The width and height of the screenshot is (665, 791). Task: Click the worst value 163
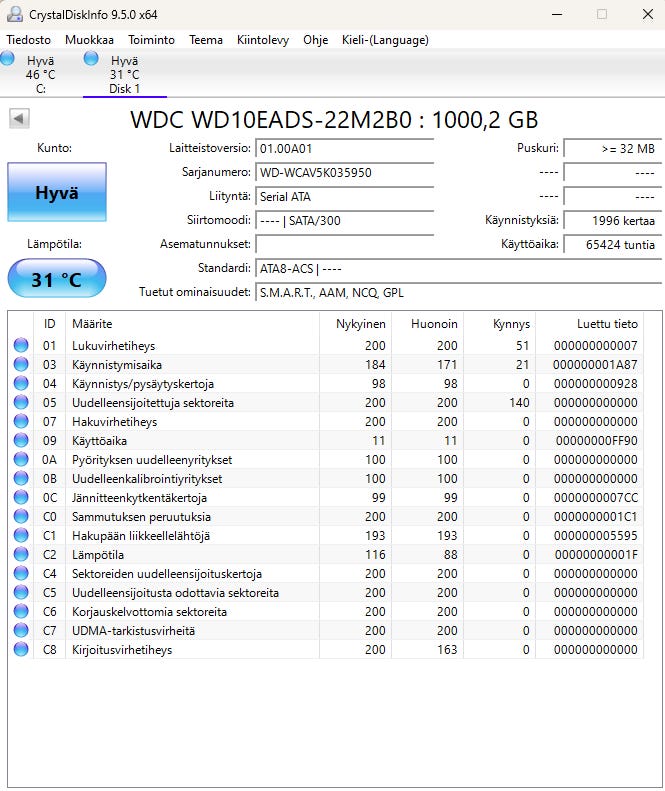pos(447,649)
